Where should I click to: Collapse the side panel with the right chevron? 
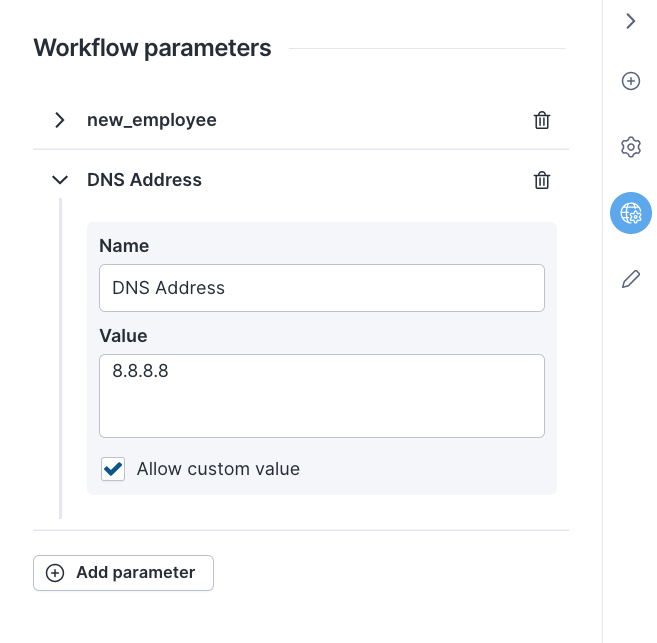point(630,21)
